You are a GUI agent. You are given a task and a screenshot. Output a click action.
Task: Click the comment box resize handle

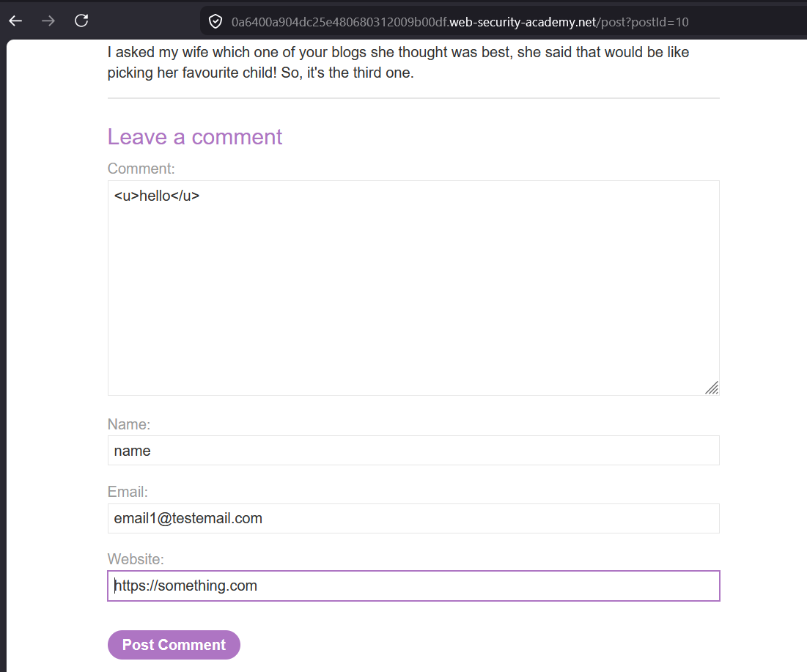click(712, 388)
